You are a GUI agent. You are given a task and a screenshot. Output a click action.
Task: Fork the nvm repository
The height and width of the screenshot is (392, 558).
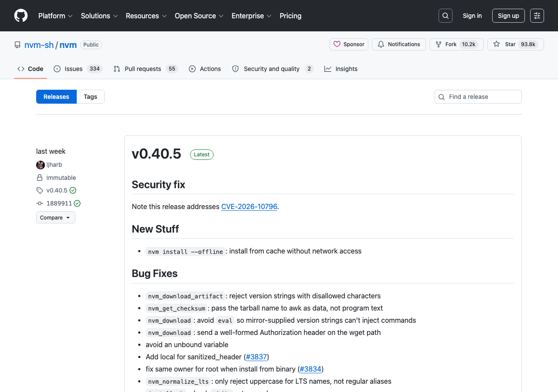click(x=456, y=44)
